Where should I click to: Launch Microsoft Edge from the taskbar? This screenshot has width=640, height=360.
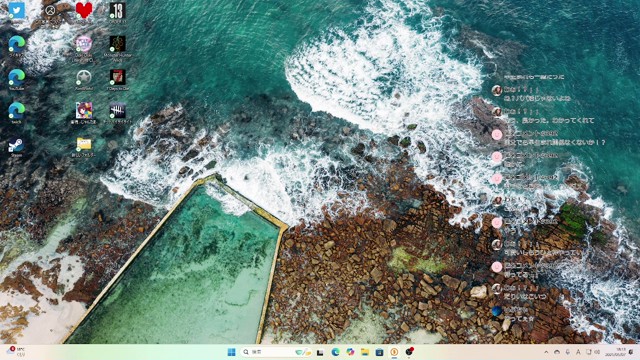click(x=336, y=352)
